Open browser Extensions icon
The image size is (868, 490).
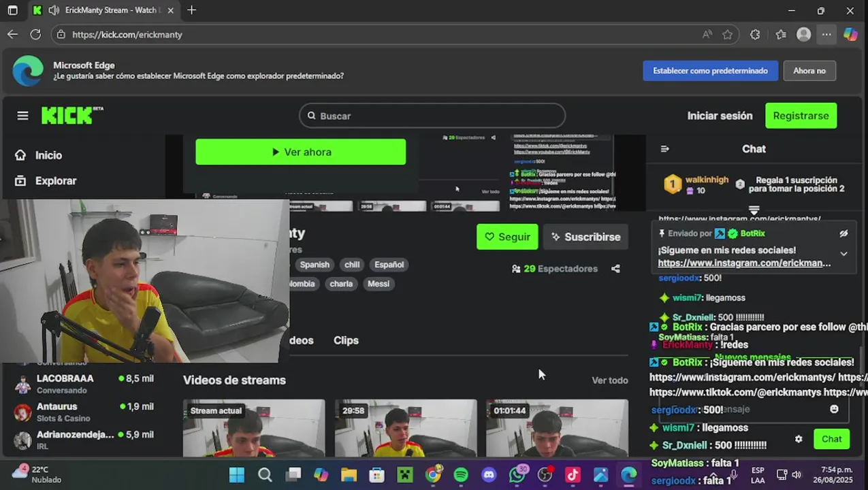pyautogui.click(x=755, y=34)
